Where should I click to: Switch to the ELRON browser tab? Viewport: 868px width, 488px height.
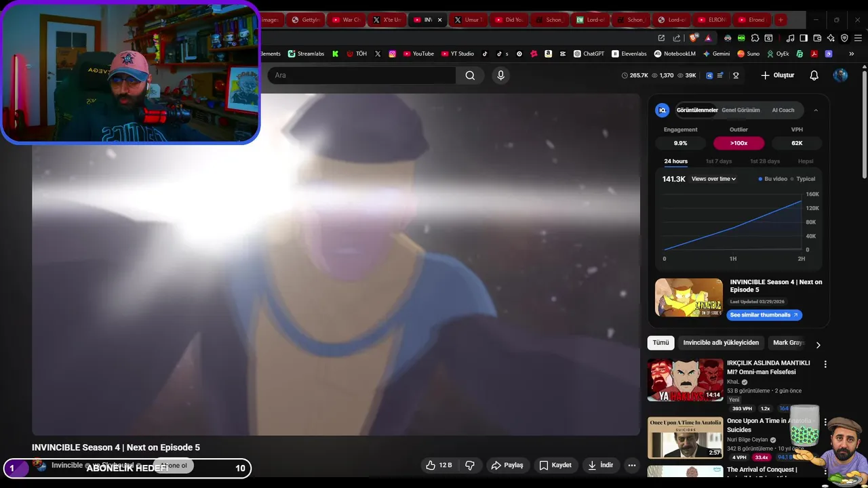[x=713, y=20]
